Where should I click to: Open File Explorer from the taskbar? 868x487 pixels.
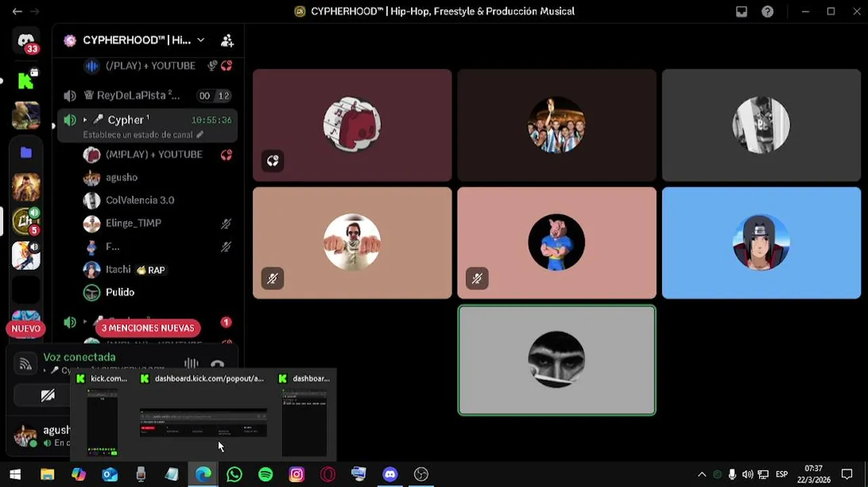(47, 474)
